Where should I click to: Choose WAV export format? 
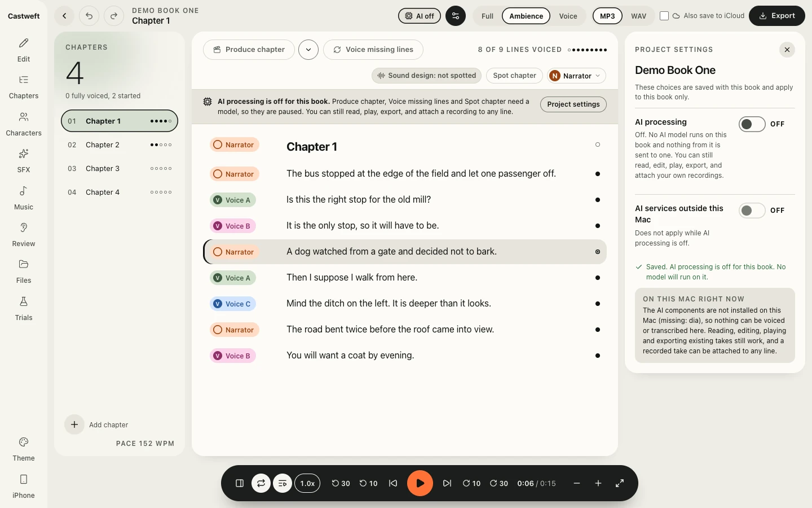coord(639,16)
